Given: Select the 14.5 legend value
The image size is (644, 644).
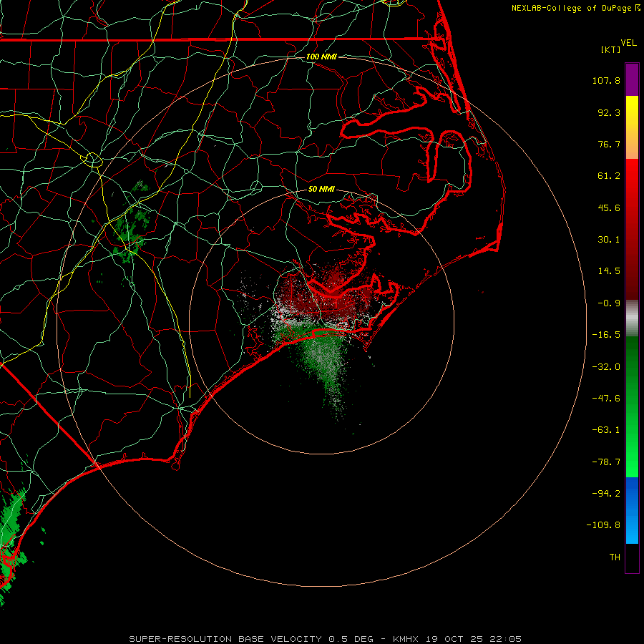Looking at the screenshot, I should coord(609,271).
